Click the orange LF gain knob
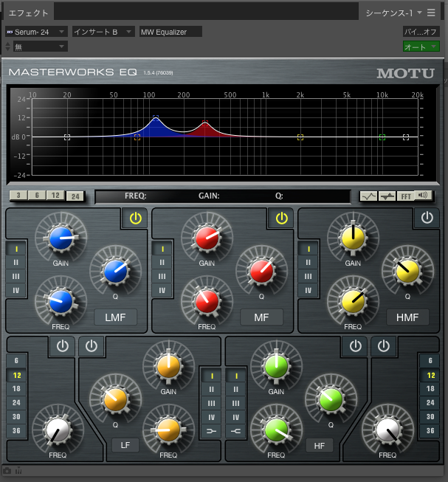Image resolution: width=448 pixels, height=482 pixels. tap(168, 367)
